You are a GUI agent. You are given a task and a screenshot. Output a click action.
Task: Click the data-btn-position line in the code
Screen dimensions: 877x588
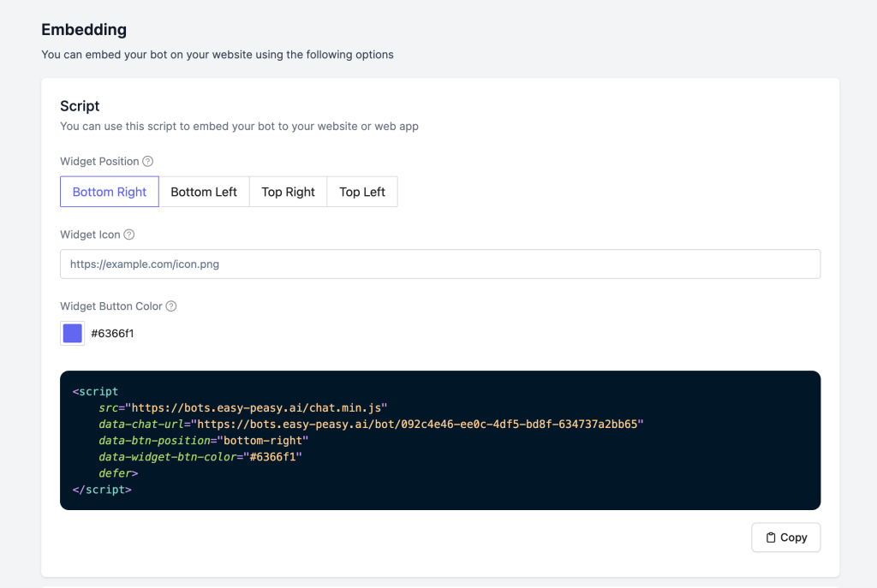pyautogui.click(x=203, y=440)
